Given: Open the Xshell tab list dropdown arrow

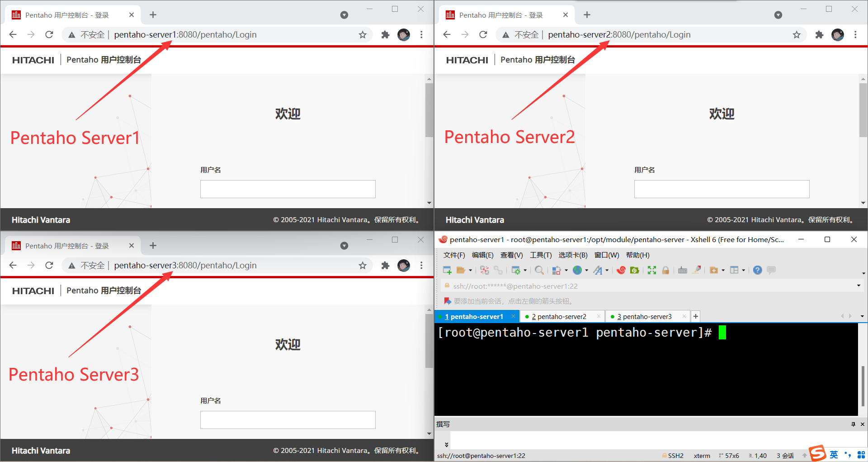Looking at the screenshot, I should pos(862,316).
